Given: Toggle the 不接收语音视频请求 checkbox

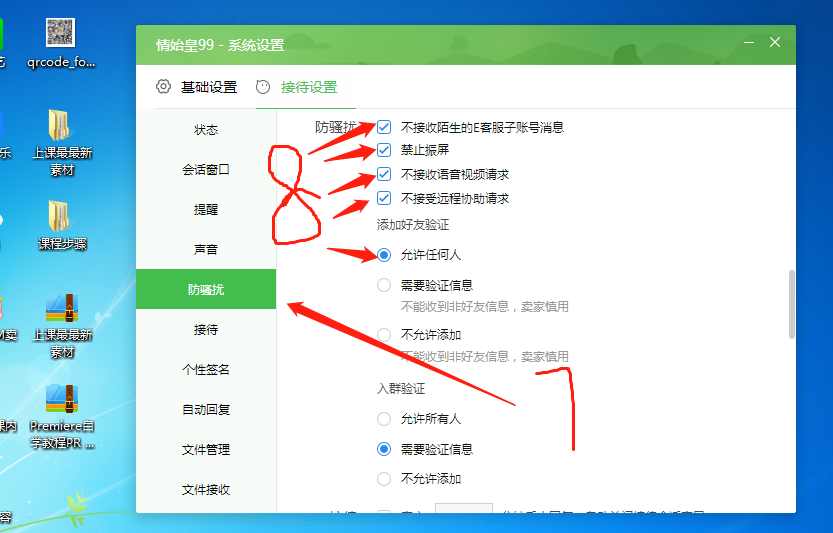Looking at the screenshot, I should coord(384,174).
